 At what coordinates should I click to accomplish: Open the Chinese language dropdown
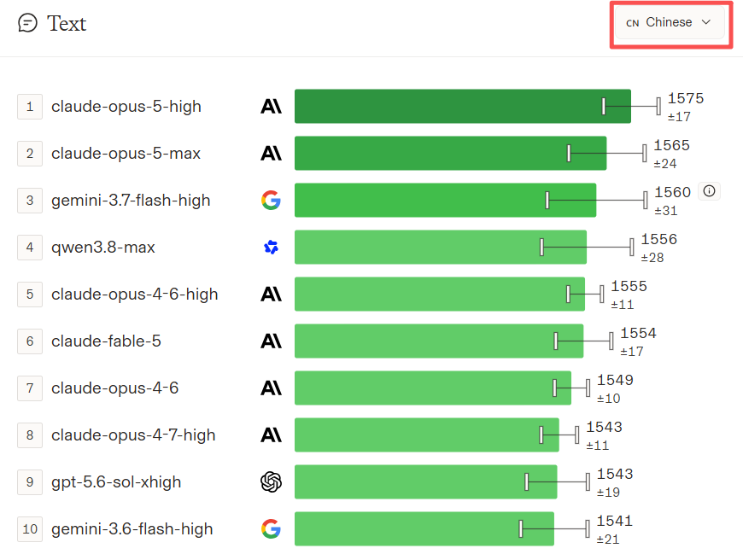click(x=670, y=22)
